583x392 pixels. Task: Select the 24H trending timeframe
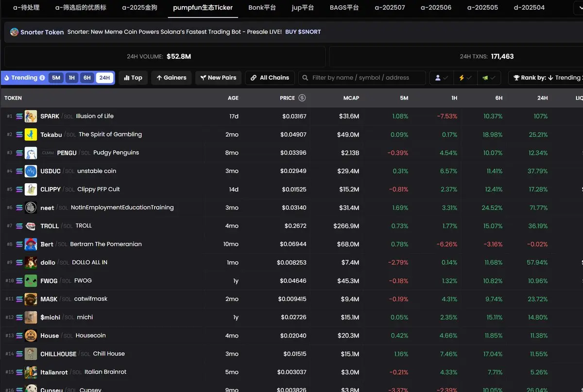(x=104, y=78)
